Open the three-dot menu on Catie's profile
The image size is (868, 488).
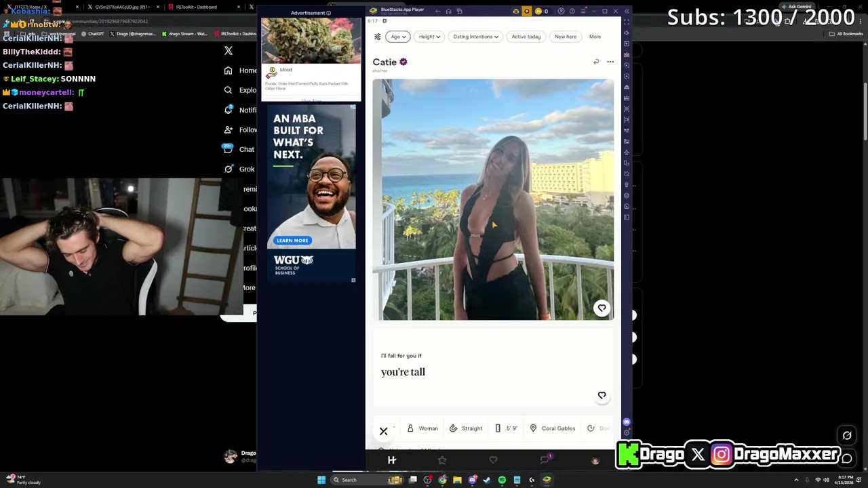pyautogui.click(x=610, y=62)
